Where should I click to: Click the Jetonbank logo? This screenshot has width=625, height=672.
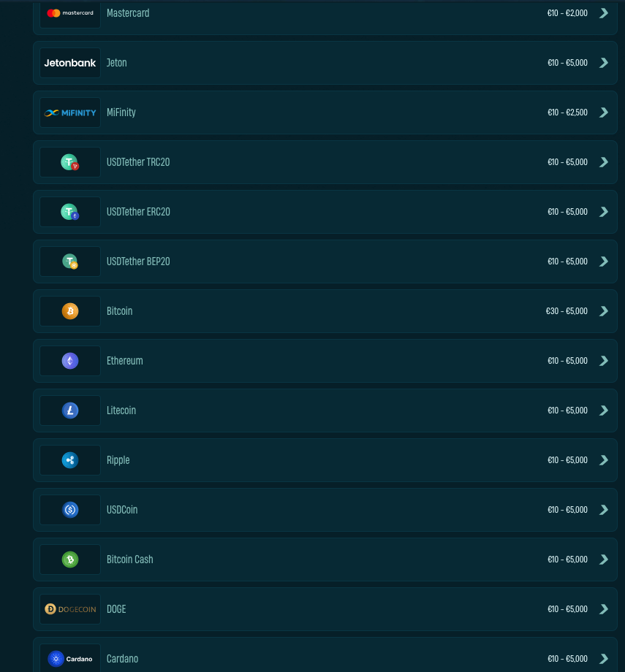click(x=70, y=63)
